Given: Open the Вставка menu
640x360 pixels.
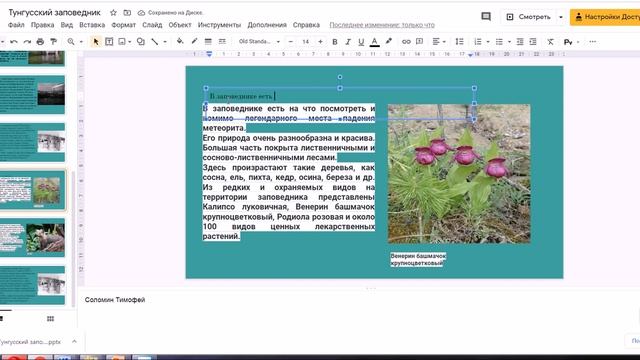Looking at the screenshot, I should (x=92, y=25).
